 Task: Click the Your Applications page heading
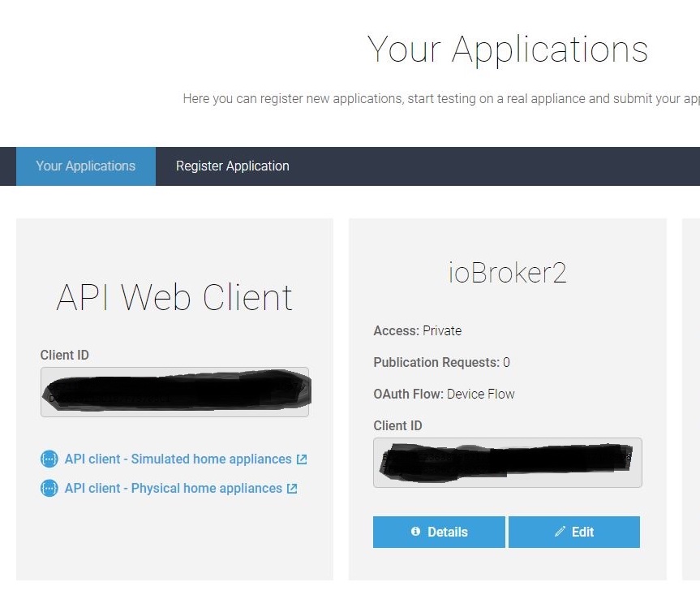[508, 50]
